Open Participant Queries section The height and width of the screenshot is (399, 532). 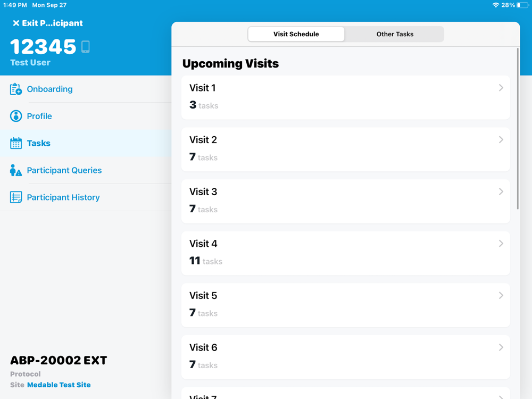pos(86,170)
